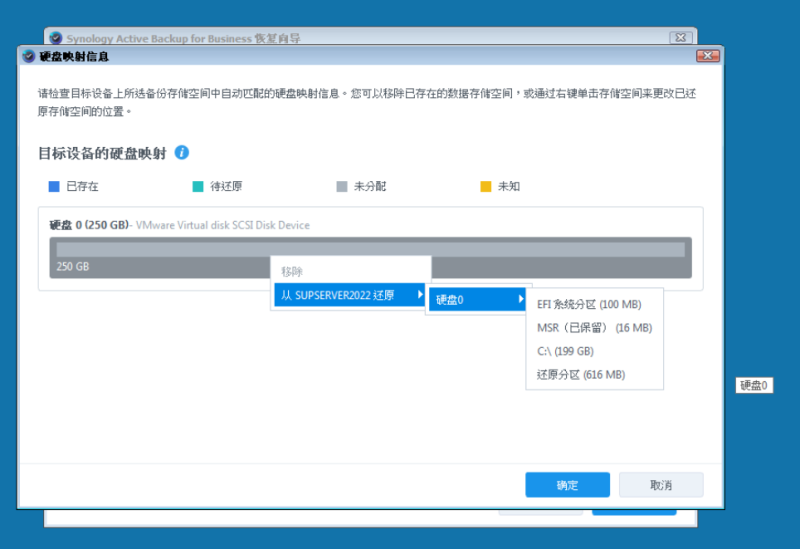Select MSR（已保留）(16 MB) partition
The height and width of the screenshot is (549, 800).
pos(594,328)
